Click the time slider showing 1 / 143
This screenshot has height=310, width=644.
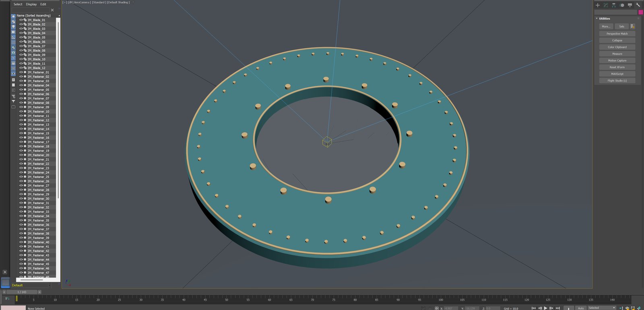point(22,292)
